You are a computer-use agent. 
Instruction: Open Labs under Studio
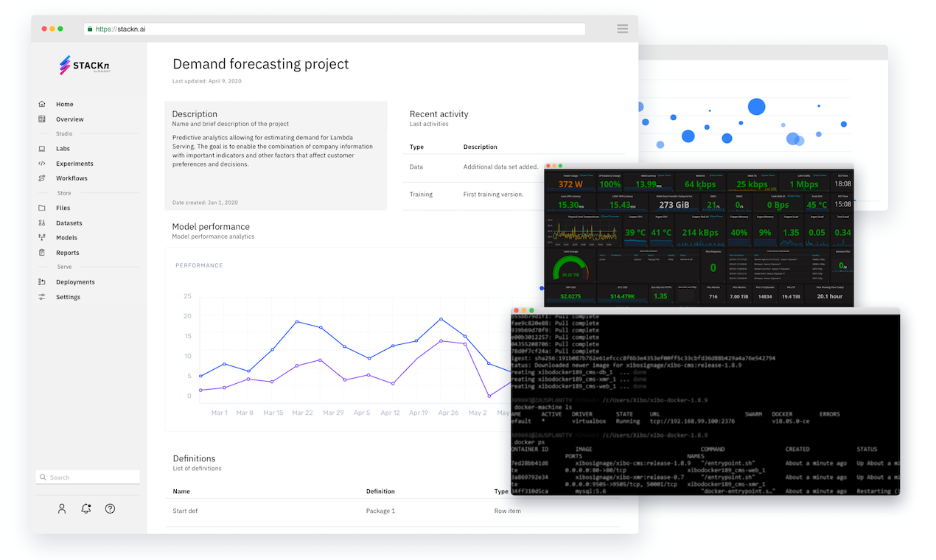63,149
